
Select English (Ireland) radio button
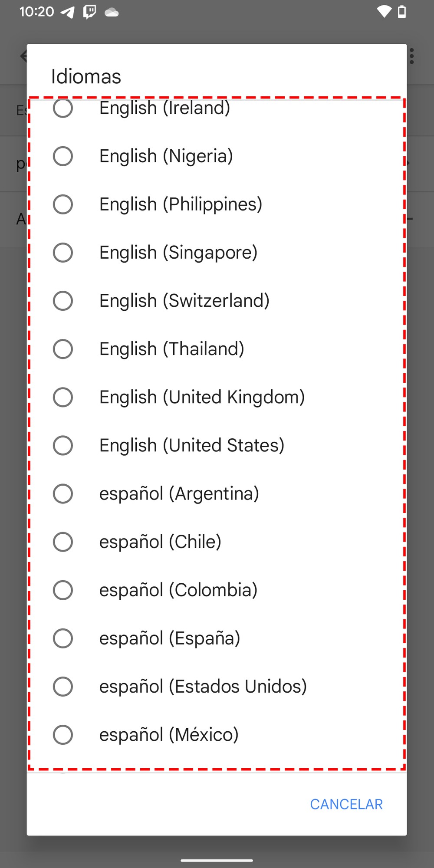(x=63, y=108)
